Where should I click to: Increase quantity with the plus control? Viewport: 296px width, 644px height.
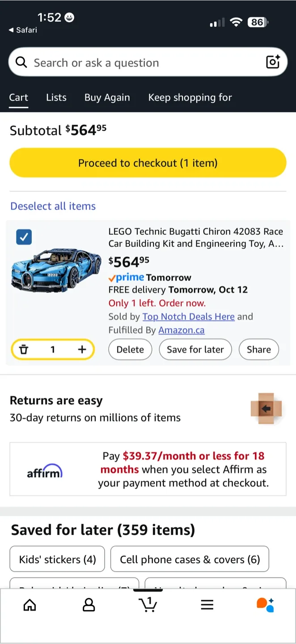pos(81,349)
